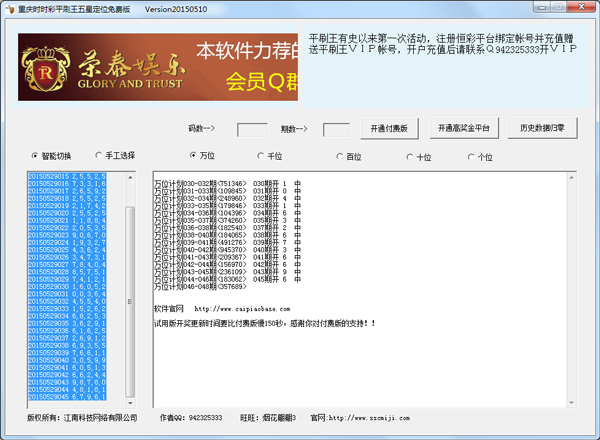Click plan line 040-042期 <945370>

(x=227, y=250)
